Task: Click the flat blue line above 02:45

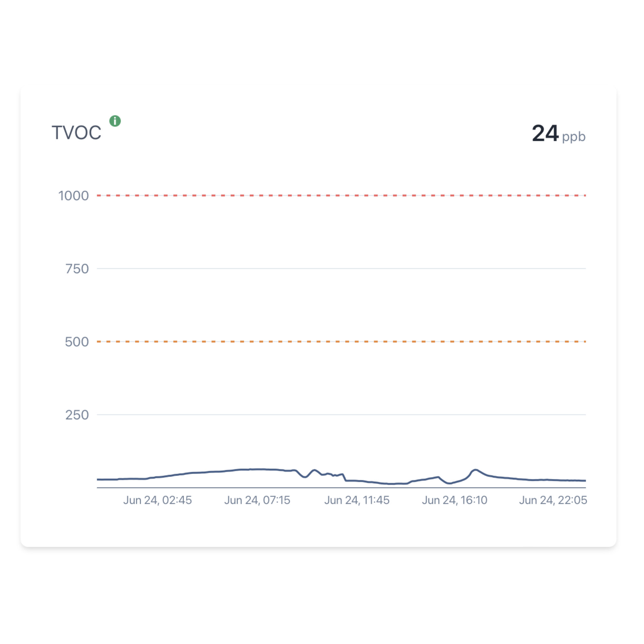Action: [x=133, y=479]
